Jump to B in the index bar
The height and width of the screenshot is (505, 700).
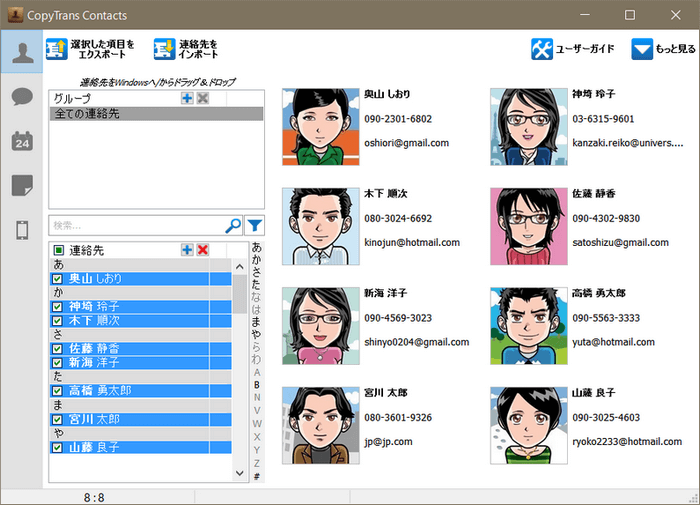257,385
